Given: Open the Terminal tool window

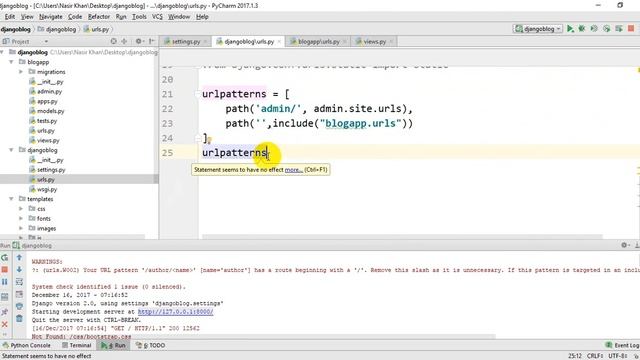Looking at the screenshot, I should point(76,345).
